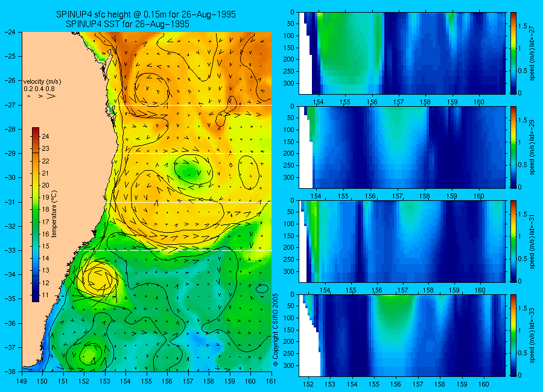543x392 pixels.
Task: Click the '300' depth label of the lat=-27 panel
Action: 288,83
